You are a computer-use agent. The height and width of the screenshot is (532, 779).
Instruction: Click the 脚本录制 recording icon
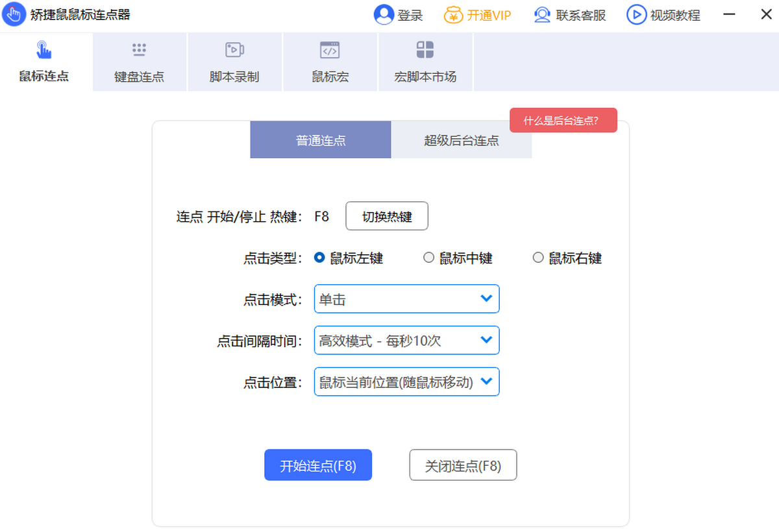pos(234,49)
